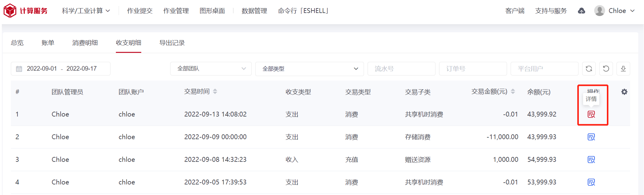Switch to the 消费明细 tab
This screenshot has width=644, height=195.
coord(85,43)
